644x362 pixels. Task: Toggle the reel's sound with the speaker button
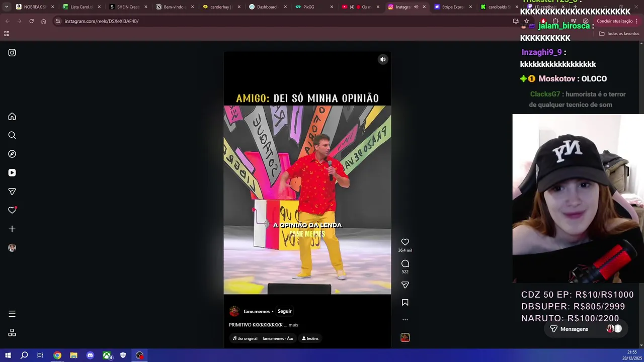tap(383, 59)
